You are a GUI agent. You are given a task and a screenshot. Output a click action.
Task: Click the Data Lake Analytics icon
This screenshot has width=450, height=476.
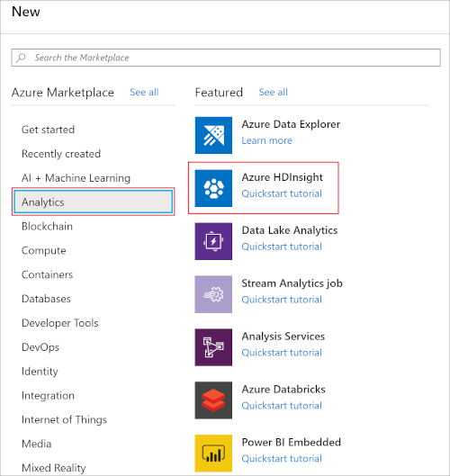click(x=213, y=241)
